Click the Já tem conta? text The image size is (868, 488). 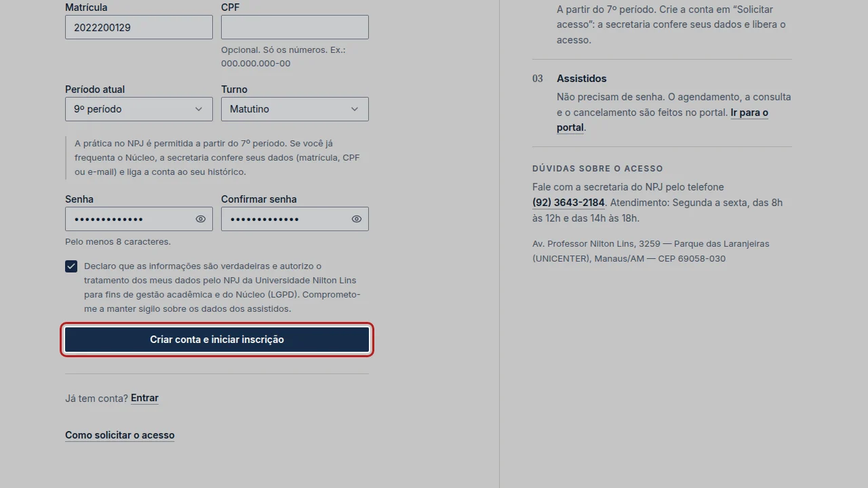tap(96, 398)
